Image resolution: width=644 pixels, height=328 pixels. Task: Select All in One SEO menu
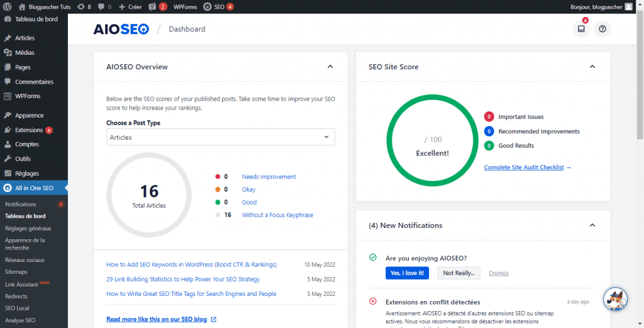tap(34, 188)
